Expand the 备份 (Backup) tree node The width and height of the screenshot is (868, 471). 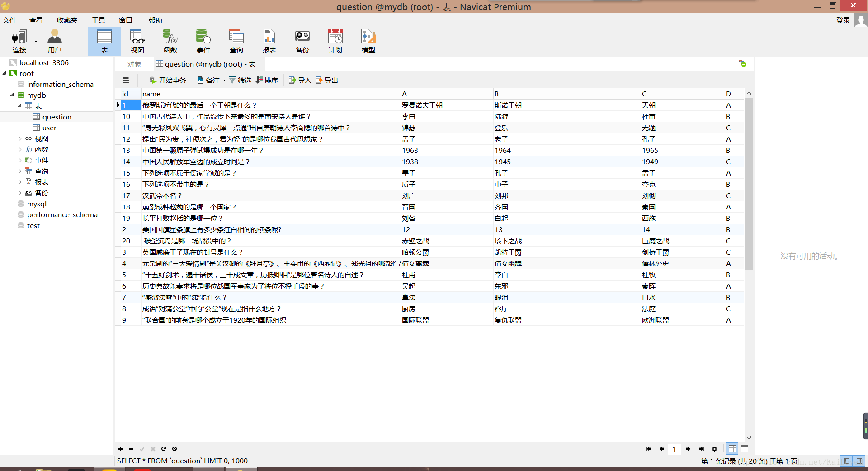[x=20, y=193]
